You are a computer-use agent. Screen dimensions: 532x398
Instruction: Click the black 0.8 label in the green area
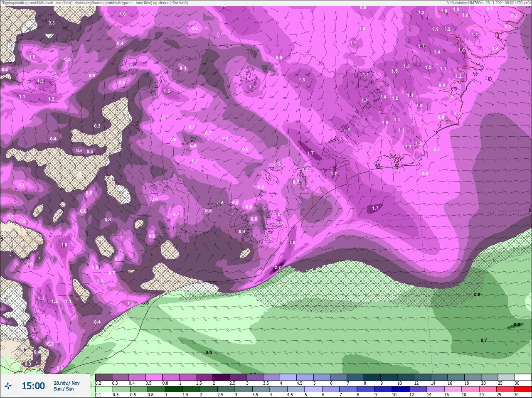pyautogui.click(x=477, y=295)
